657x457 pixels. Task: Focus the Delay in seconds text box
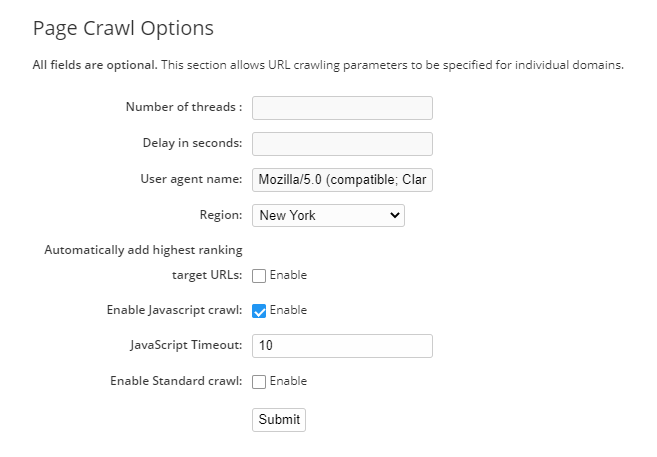[342, 144]
